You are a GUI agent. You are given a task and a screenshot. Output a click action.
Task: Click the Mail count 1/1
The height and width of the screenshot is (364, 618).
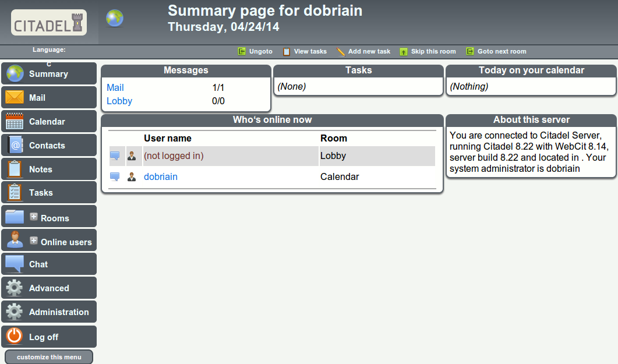pos(218,87)
